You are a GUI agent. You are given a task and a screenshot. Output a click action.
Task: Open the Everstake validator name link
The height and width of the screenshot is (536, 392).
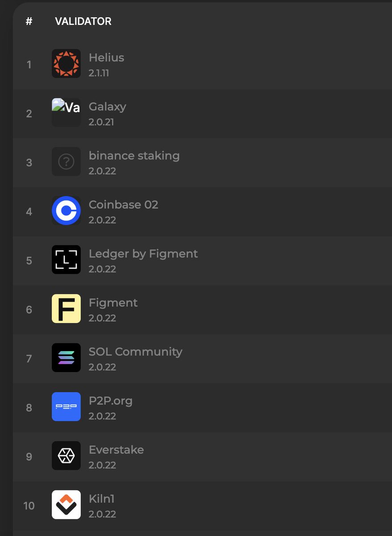(x=116, y=450)
